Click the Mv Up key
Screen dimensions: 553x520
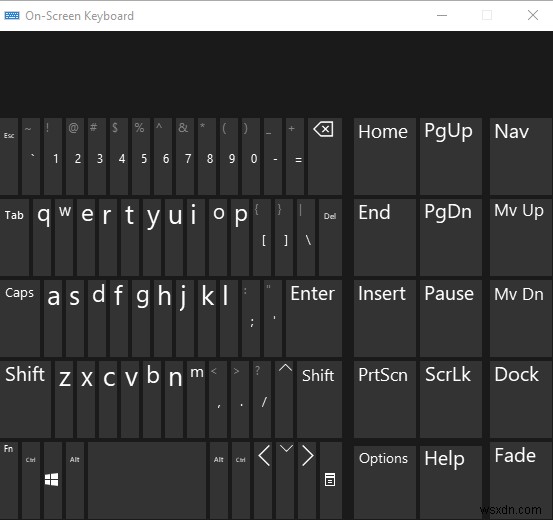coord(521,237)
